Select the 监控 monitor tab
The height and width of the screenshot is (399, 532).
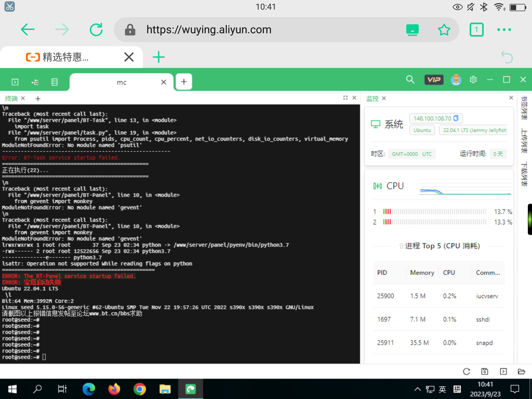[373, 98]
